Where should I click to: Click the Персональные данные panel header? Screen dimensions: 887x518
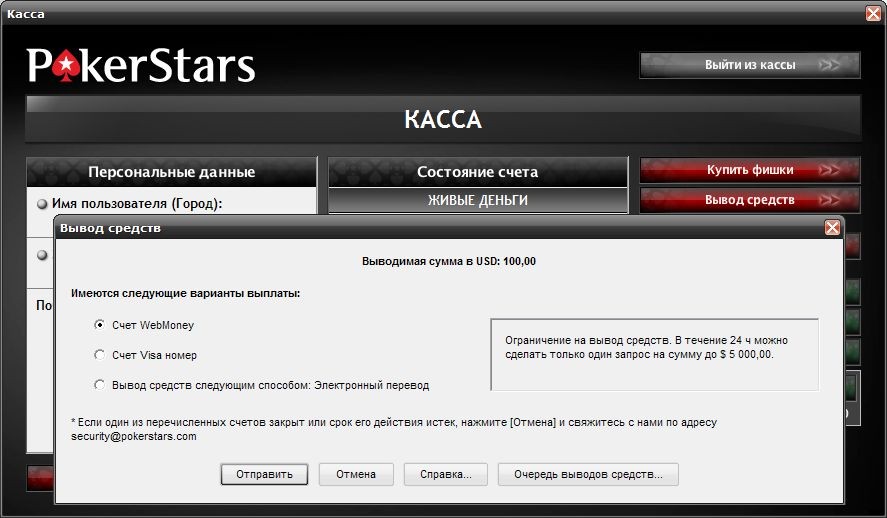pyautogui.click(x=171, y=172)
